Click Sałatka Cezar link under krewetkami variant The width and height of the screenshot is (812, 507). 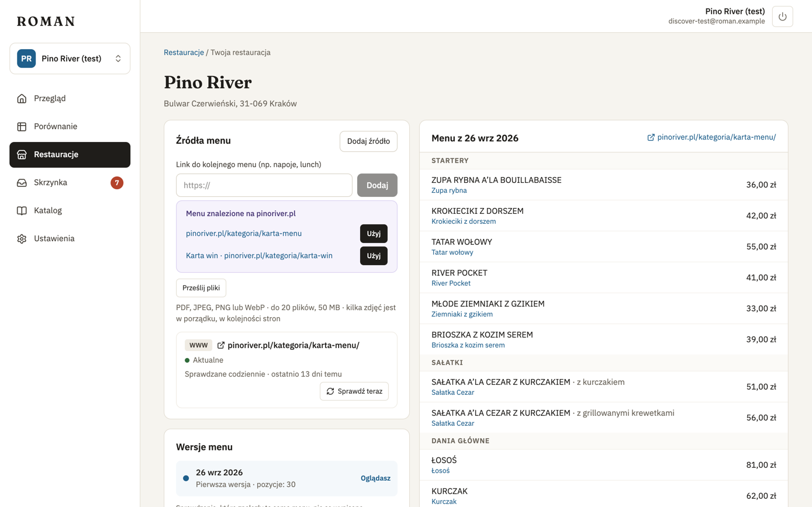[x=452, y=423]
